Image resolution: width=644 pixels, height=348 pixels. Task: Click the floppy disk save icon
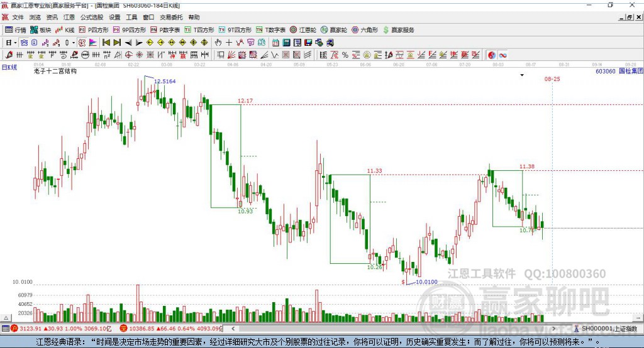pyautogui.click(x=308, y=43)
